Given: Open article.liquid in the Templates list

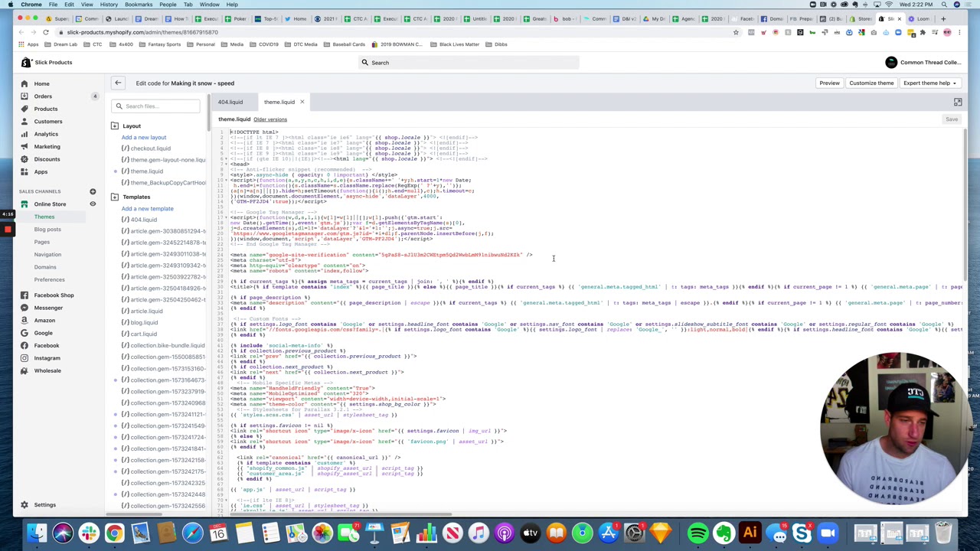Looking at the screenshot, I should [146, 311].
